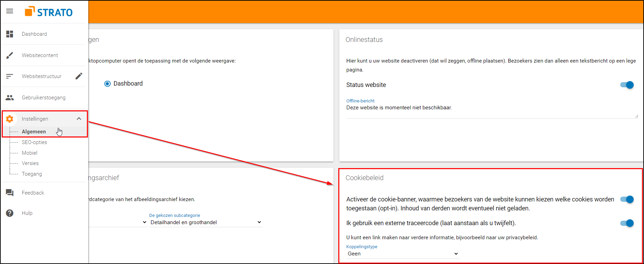This screenshot has width=644, height=264.
Task: Select Algemeen under Instellingen
Action: (x=34, y=132)
